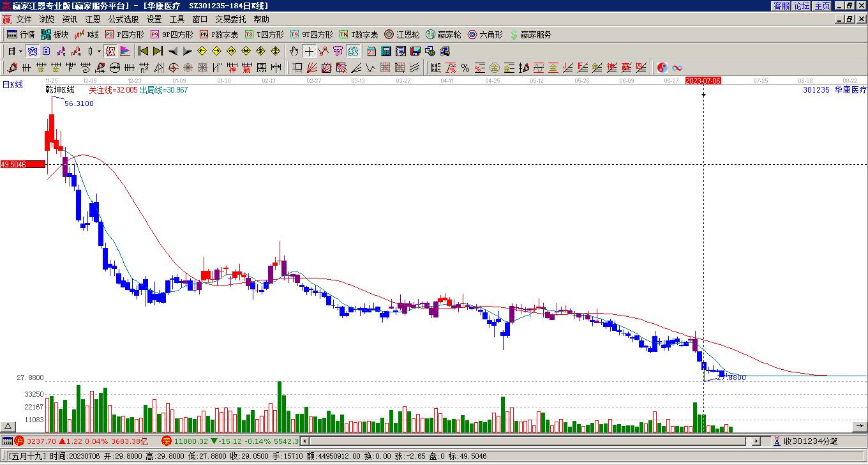Screen dimensions: 868x465
Task: Open the 9P四方形 tool
Action: (x=172, y=34)
